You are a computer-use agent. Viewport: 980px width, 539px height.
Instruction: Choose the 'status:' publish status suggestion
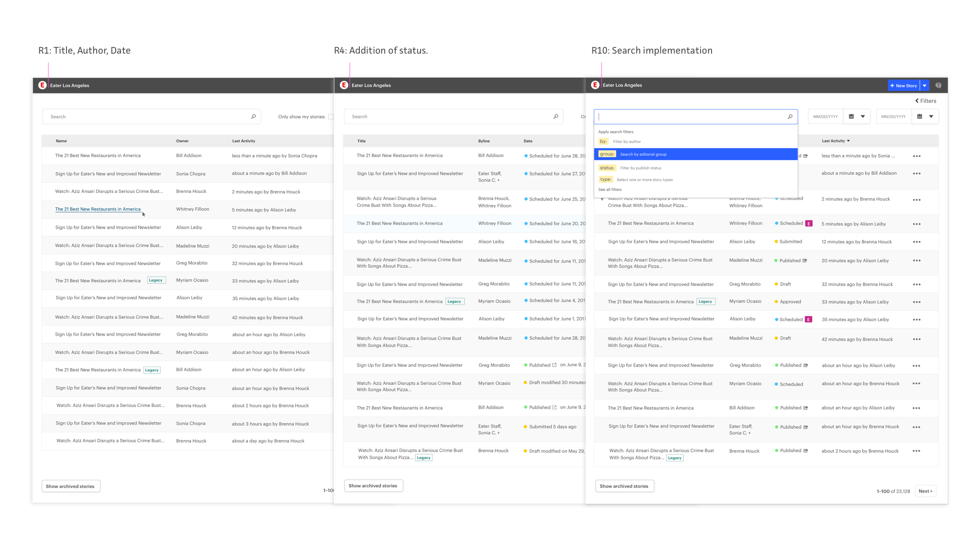click(x=696, y=168)
